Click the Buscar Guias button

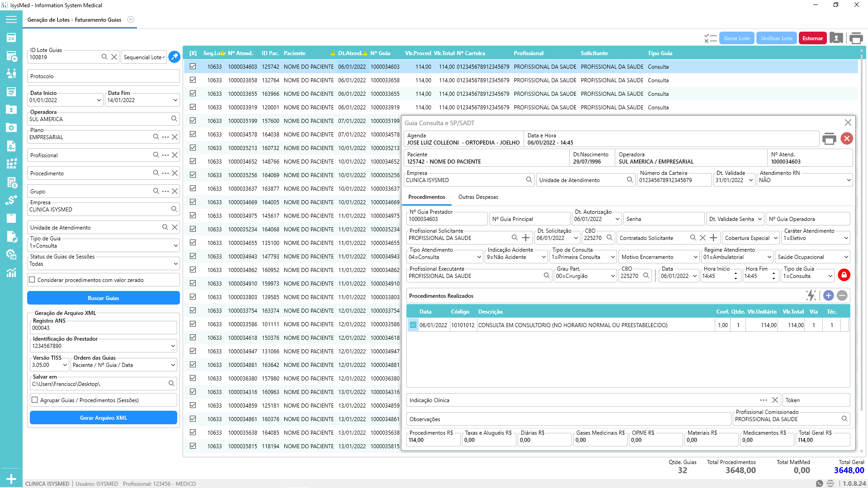coord(104,298)
